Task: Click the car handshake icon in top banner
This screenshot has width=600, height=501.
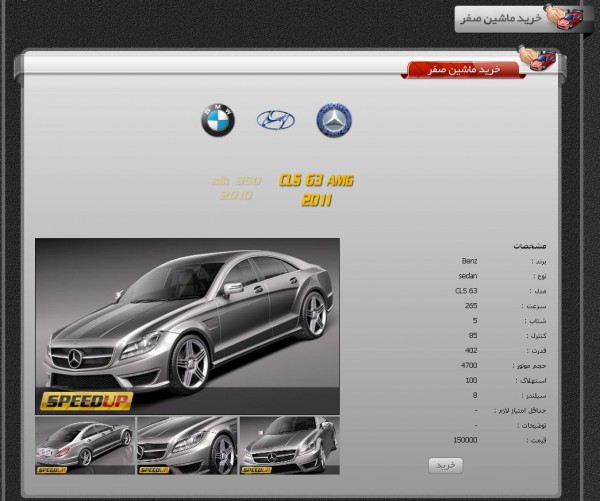Action: point(564,17)
